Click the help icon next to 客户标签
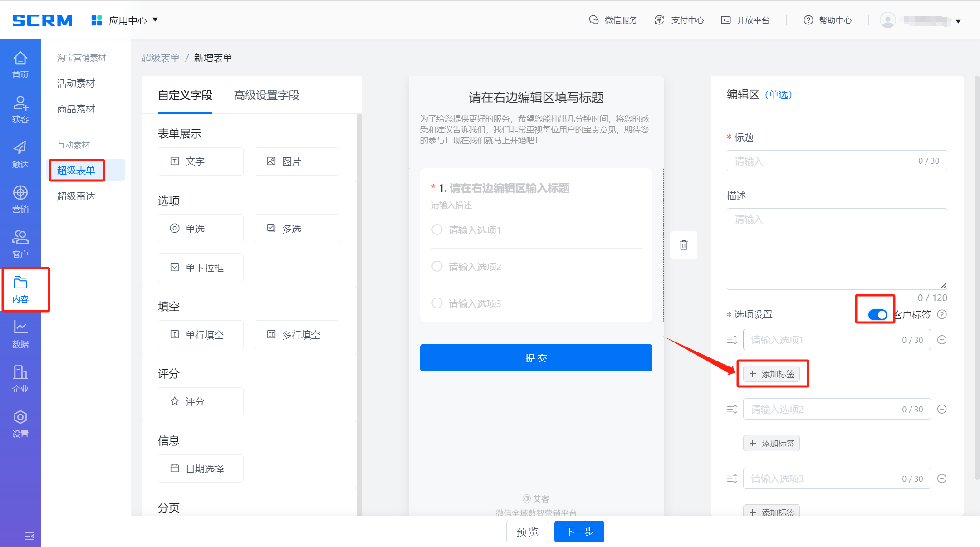Viewport: 980px width, 547px height. tap(942, 314)
